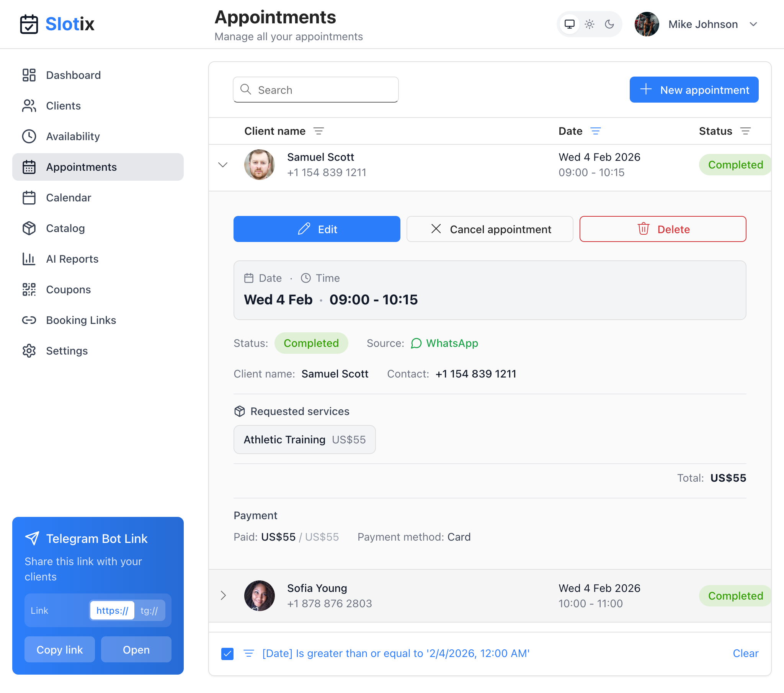Viewport: 784px width, 693px height.
Task: Switch Telegram link to tg:// format
Action: click(x=149, y=610)
